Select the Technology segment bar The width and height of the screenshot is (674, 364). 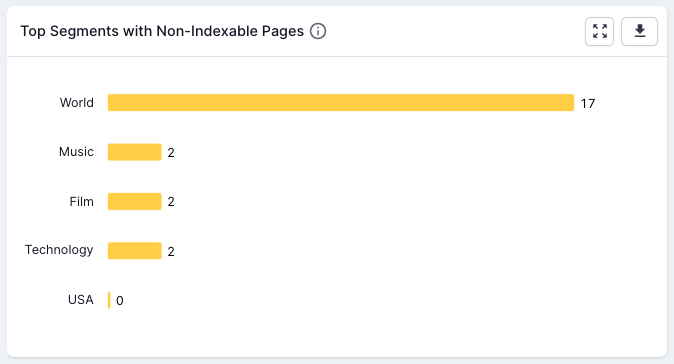pos(135,251)
